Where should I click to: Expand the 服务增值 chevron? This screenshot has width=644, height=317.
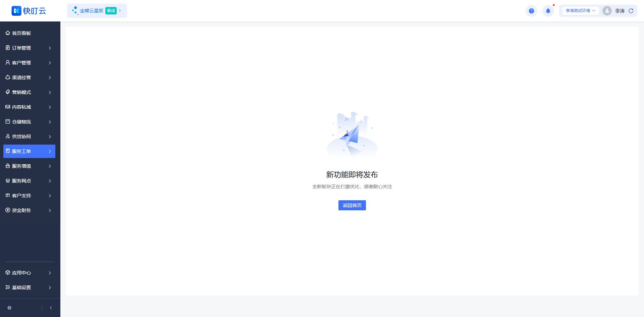50,166
